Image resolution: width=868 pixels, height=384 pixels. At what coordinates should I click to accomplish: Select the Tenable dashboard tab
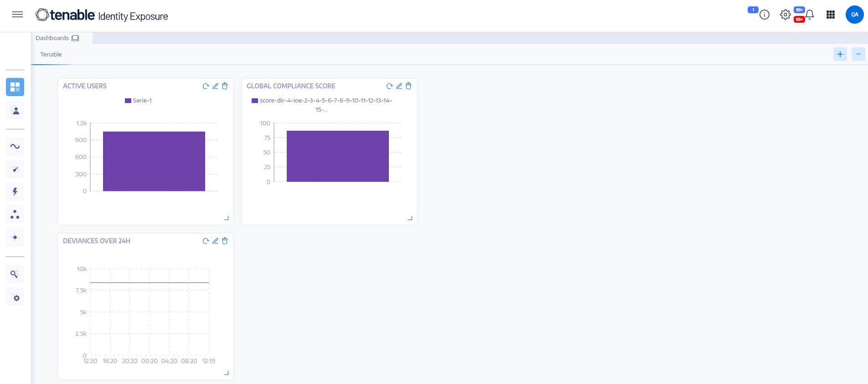(x=51, y=55)
